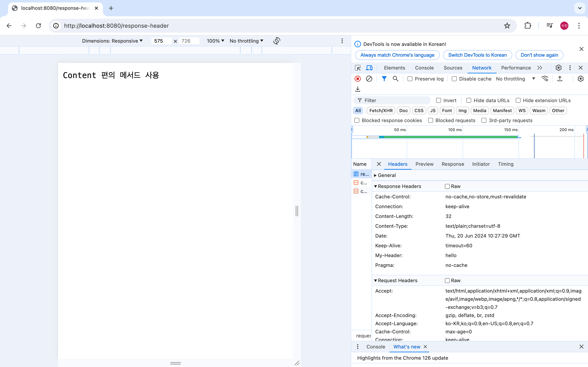Enable the Preserve log checkbox
The width and height of the screenshot is (588, 367).
410,79
